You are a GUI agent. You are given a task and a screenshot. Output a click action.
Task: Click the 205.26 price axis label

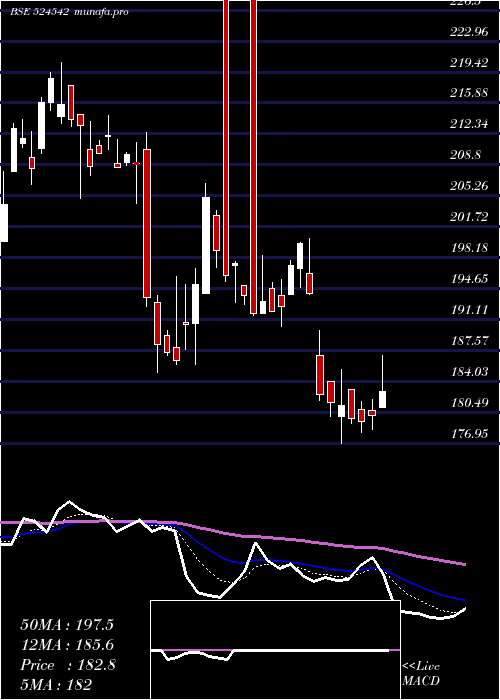469,186
